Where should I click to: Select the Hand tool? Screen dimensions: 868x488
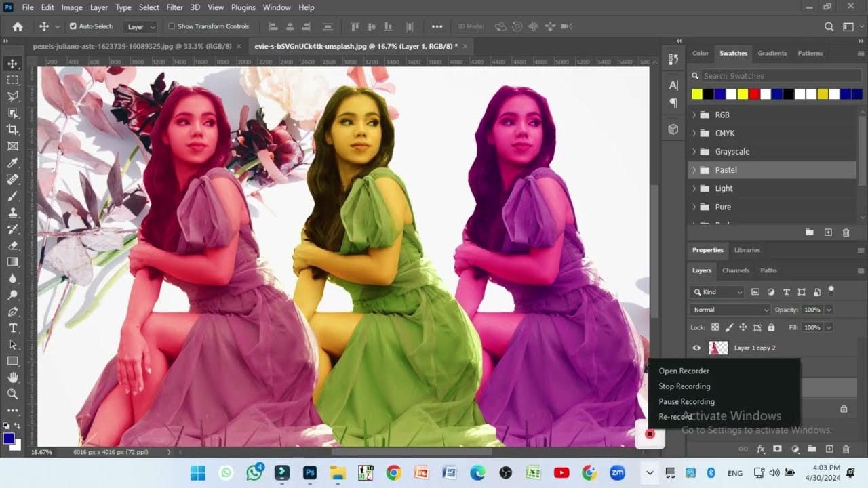point(13,378)
